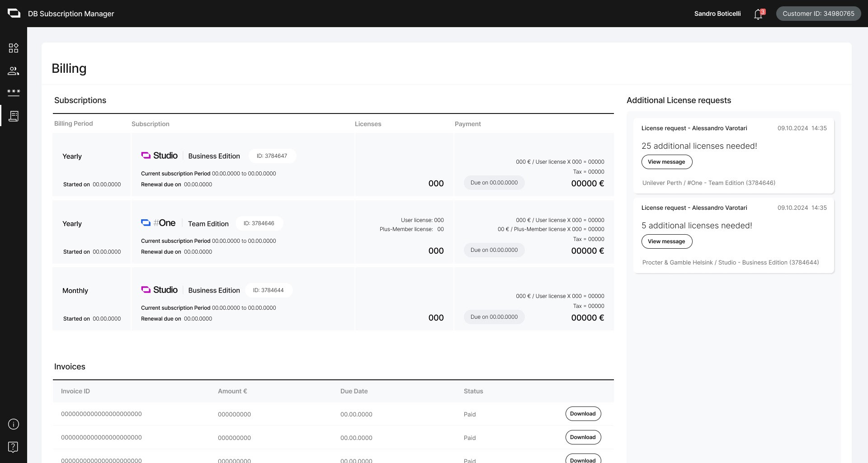Image resolution: width=868 pixels, height=463 pixels.
Task: Click ID: 3784644 badge
Action: click(269, 290)
